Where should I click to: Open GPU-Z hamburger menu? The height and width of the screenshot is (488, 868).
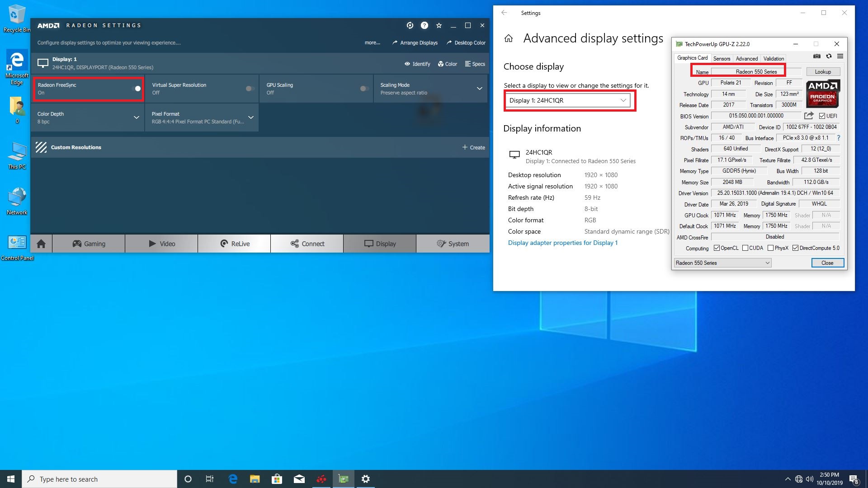(840, 56)
